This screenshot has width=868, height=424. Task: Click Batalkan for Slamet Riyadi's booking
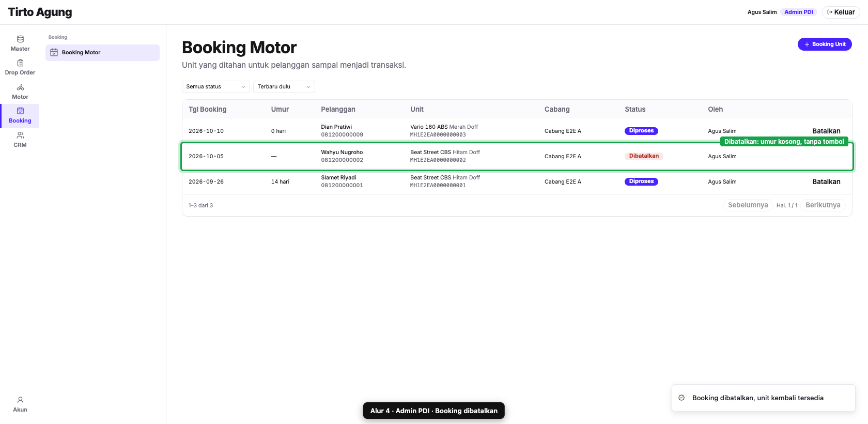click(826, 181)
